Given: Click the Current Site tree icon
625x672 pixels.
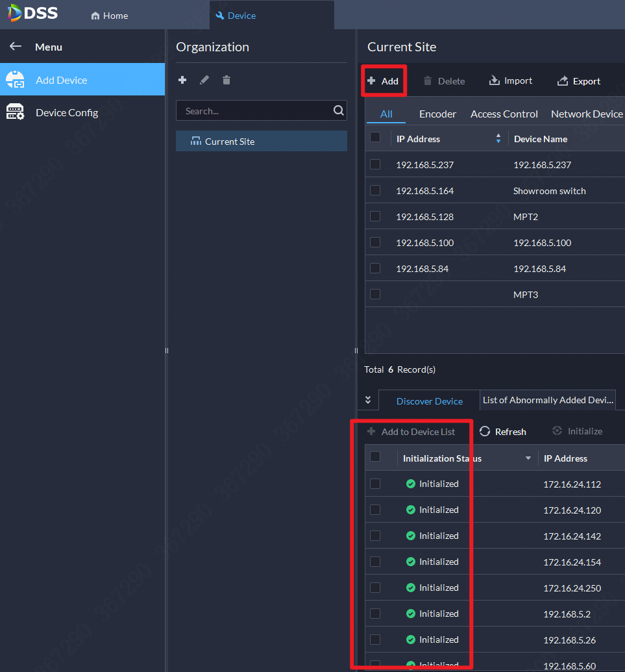Looking at the screenshot, I should (x=196, y=141).
